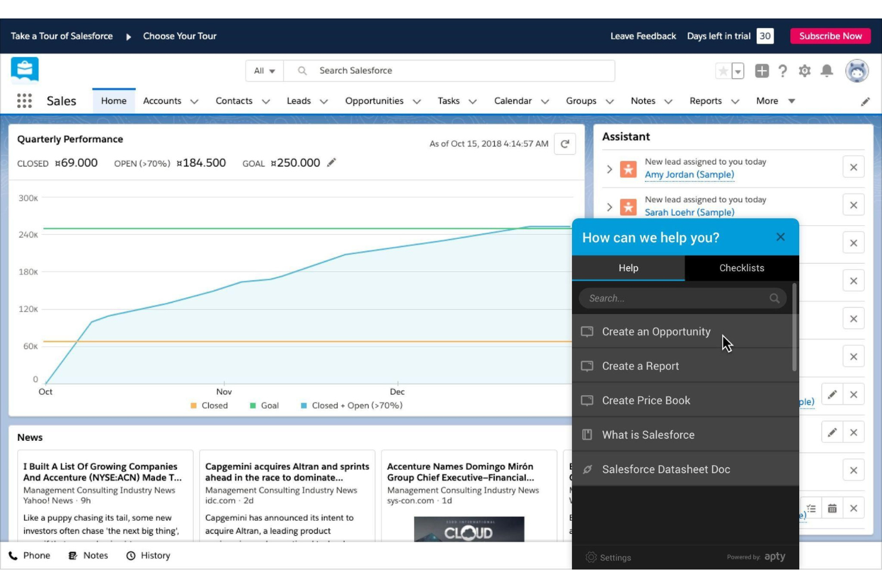Dismiss the Amy Jordan lead notification
This screenshot has width=882, height=588.
(x=853, y=167)
